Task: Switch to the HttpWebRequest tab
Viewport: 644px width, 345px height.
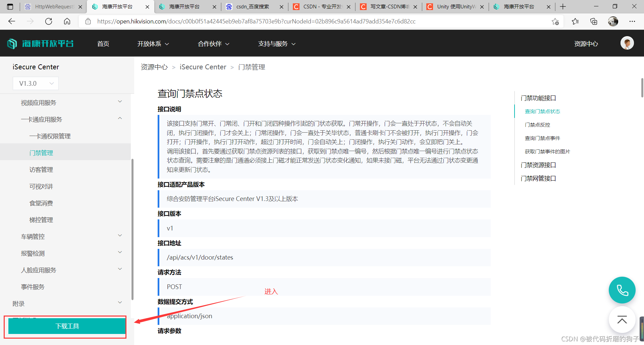Action: coord(54,7)
